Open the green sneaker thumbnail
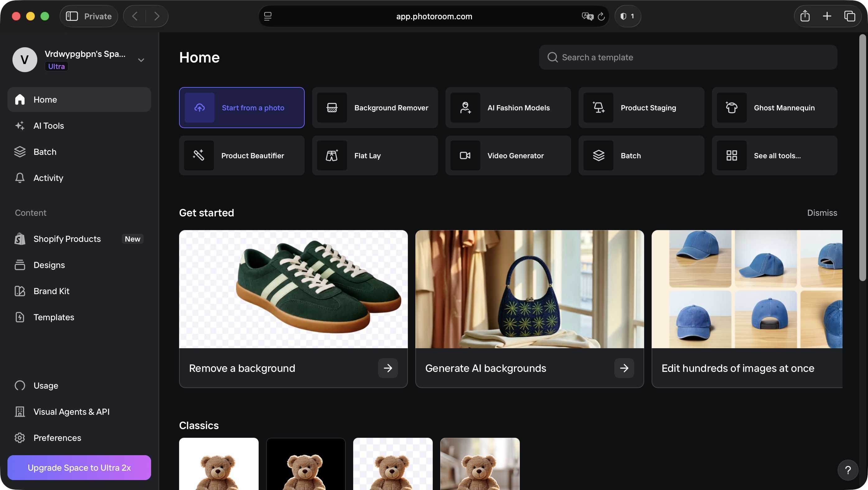This screenshot has height=490, width=868. click(x=293, y=289)
